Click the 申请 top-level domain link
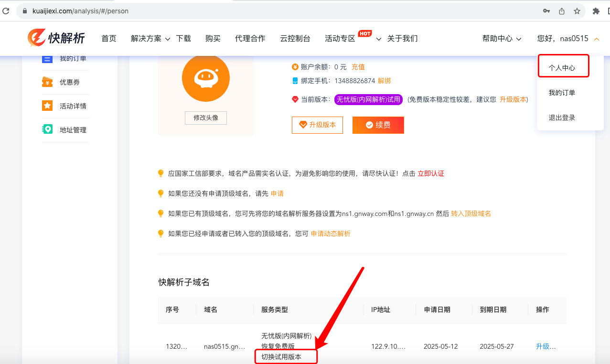610x364 pixels. point(277,193)
